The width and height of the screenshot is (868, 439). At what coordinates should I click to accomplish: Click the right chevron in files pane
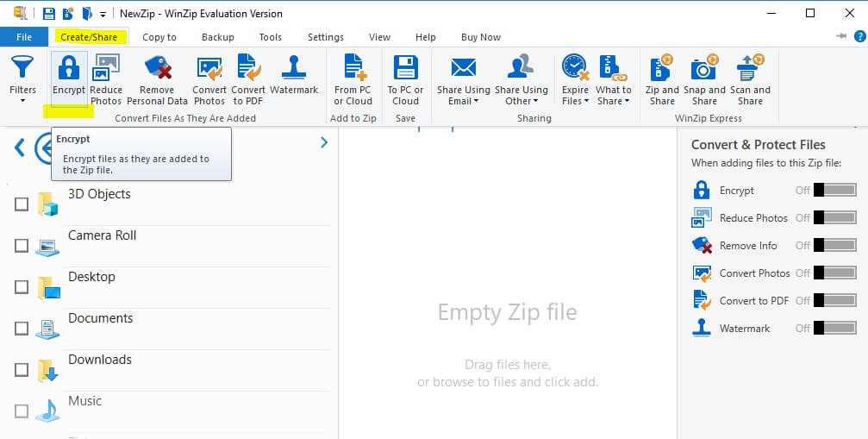(324, 143)
